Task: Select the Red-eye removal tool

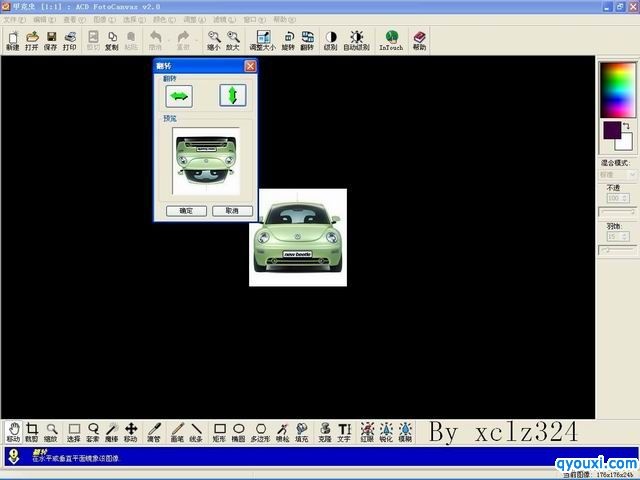Action: coord(367,431)
